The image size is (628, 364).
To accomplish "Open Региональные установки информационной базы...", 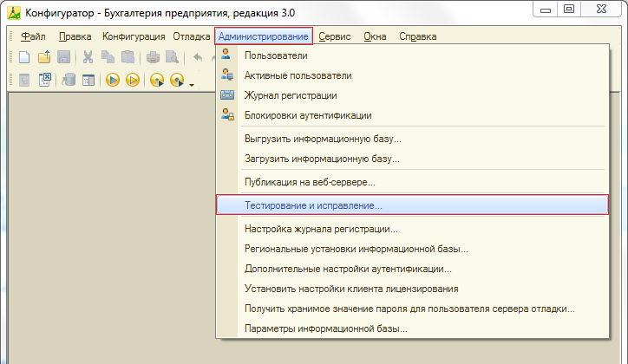I will pos(413,249).
